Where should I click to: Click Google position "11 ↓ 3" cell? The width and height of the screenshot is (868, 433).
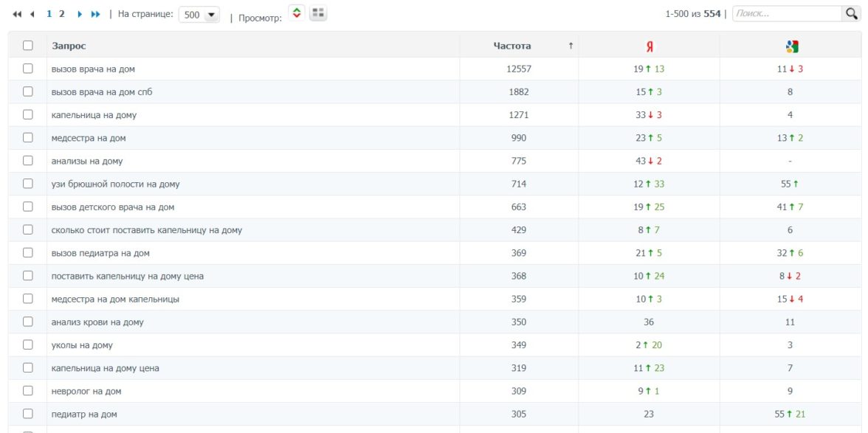(x=790, y=69)
